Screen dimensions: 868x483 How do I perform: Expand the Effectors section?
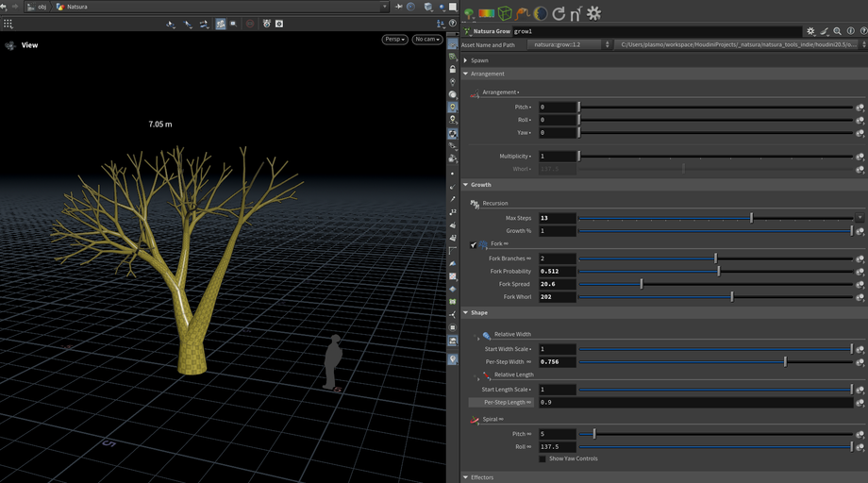click(x=465, y=477)
